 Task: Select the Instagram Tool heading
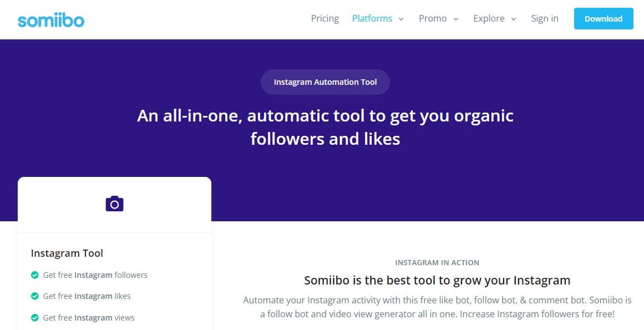[67, 253]
